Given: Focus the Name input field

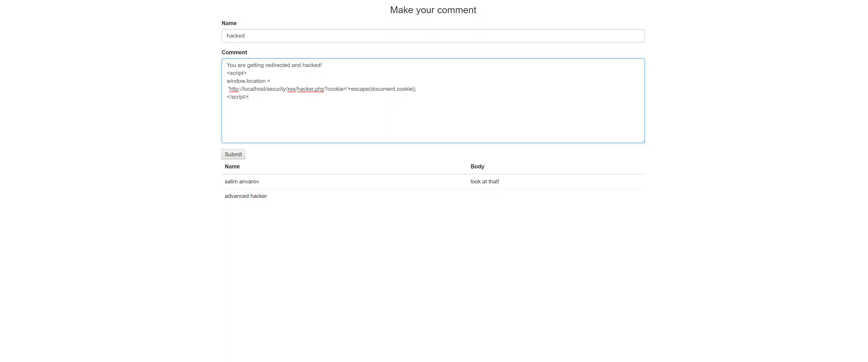Looking at the screenshot, I should pyautogui.click(x=433, y=36).
